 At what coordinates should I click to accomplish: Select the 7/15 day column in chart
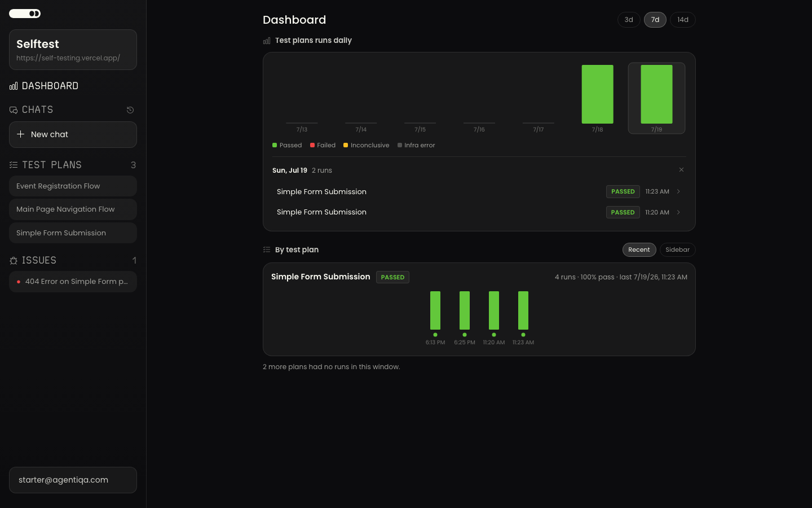(420, 98)
